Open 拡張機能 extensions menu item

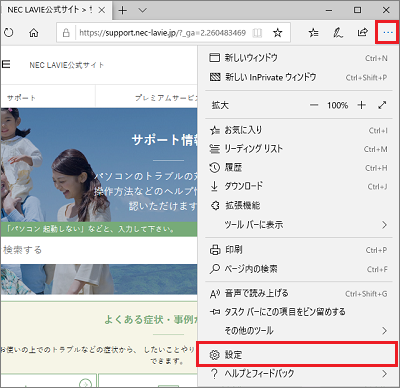297,205
